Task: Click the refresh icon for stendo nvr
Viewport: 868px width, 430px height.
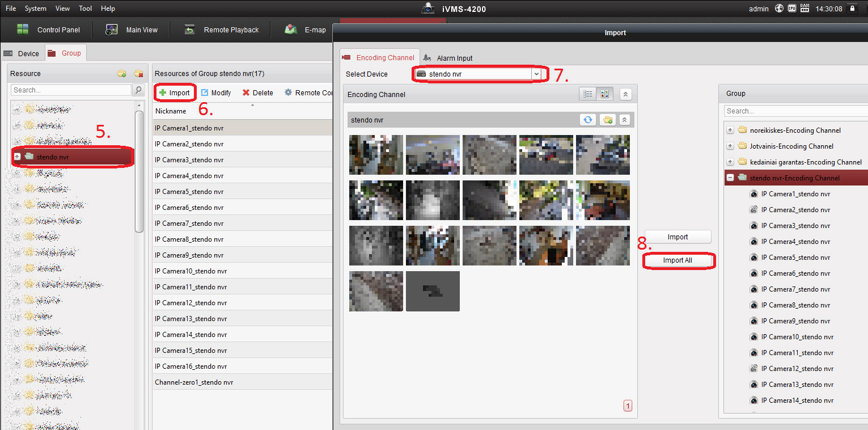Action: [588, 120]
